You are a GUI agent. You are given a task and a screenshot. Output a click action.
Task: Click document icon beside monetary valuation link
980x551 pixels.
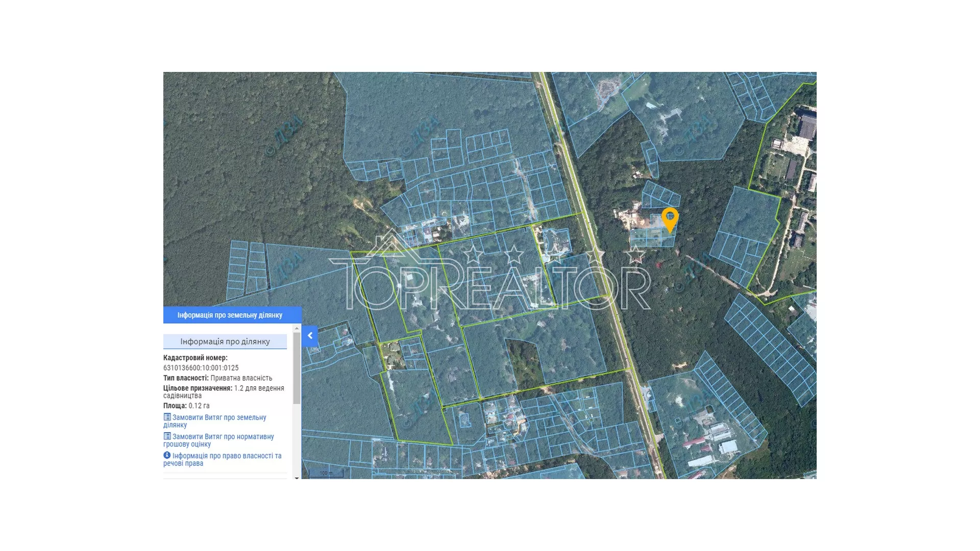click(167, 436)
